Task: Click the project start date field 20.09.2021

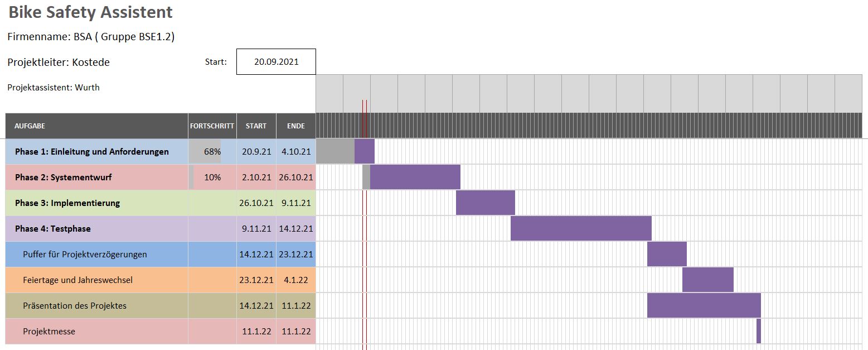Action: tap(276, 62)
